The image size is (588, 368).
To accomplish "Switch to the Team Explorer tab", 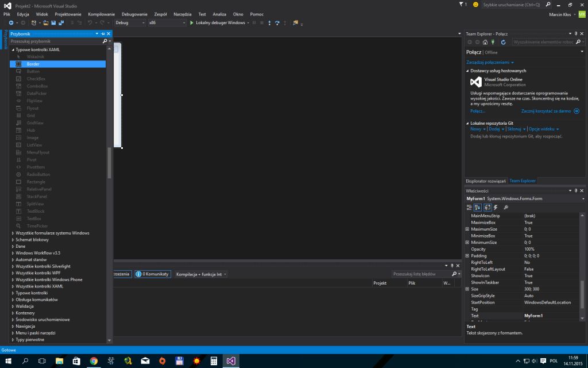I will (522, 181).
